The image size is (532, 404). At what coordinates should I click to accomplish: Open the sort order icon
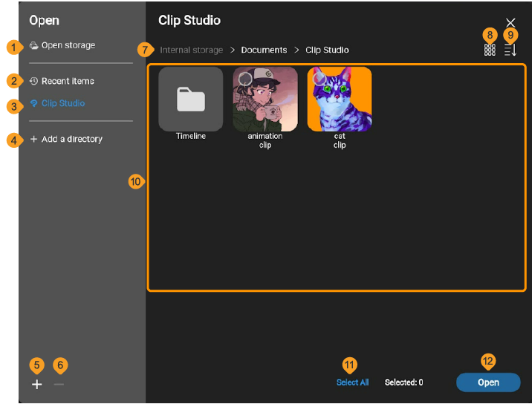(510, 50)
